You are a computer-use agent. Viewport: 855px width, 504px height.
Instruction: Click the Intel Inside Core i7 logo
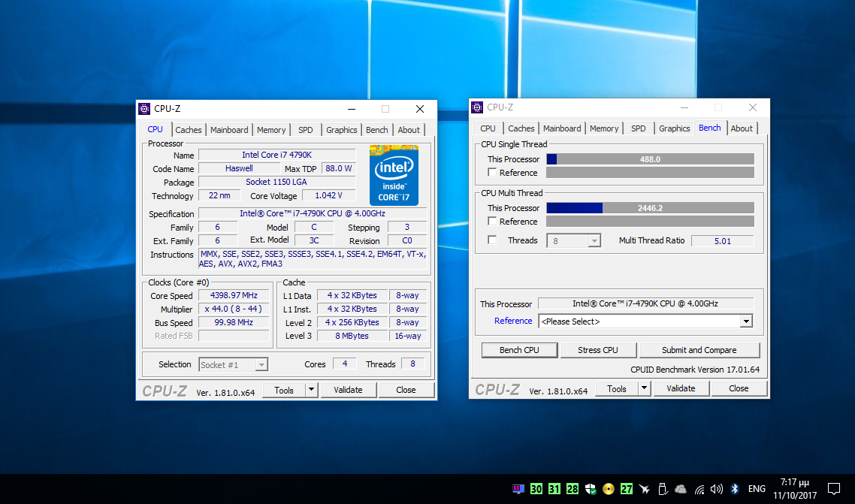tap(394, 175)
